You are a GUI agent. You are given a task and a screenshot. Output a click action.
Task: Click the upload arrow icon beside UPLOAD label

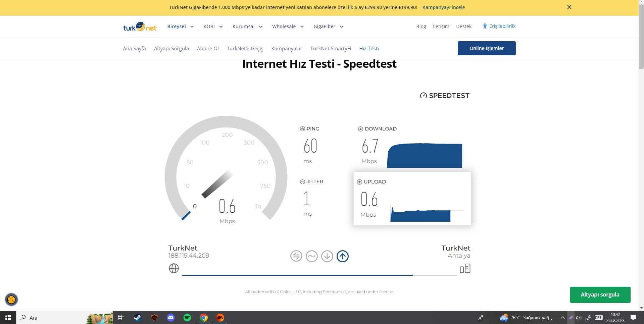click(x=359, y=182)
